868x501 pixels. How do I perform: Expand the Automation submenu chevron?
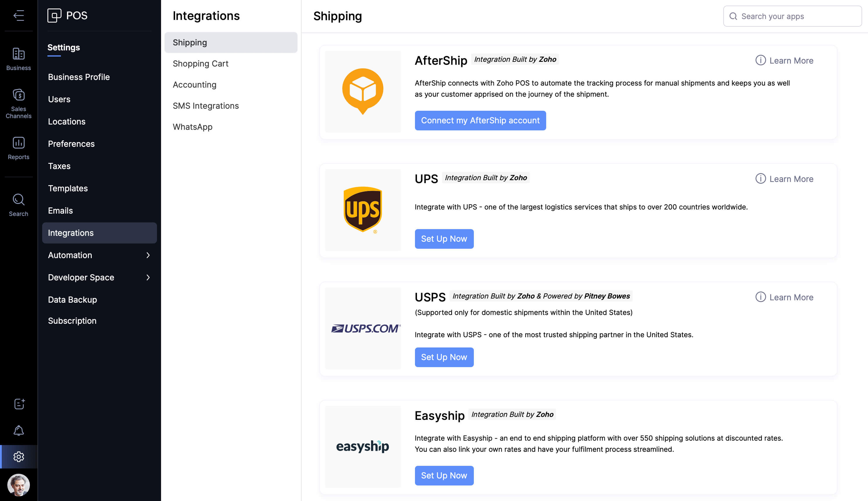(x=148, y=255)
